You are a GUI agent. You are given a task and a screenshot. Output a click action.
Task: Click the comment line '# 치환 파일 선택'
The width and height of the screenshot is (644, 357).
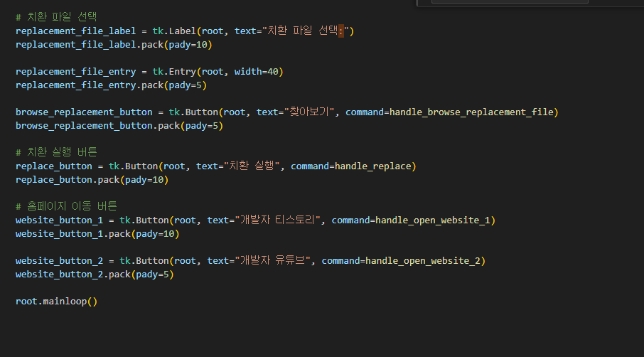point(56,17)
